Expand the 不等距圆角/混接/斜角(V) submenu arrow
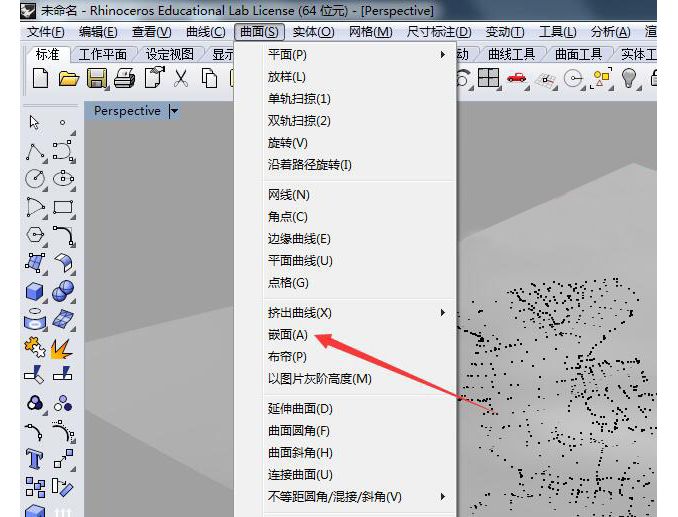Screen dimensions: 678x517 pyautogui.click(x=442, y=496)
